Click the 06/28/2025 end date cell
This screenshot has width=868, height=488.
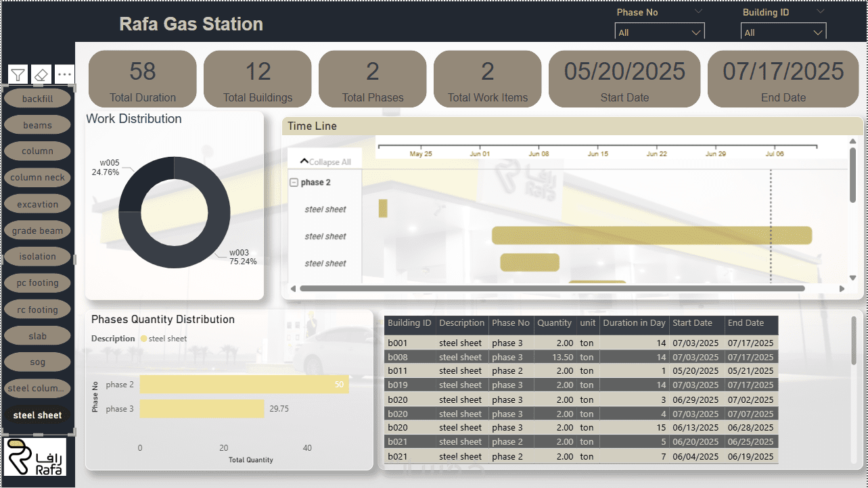point(750,428)
